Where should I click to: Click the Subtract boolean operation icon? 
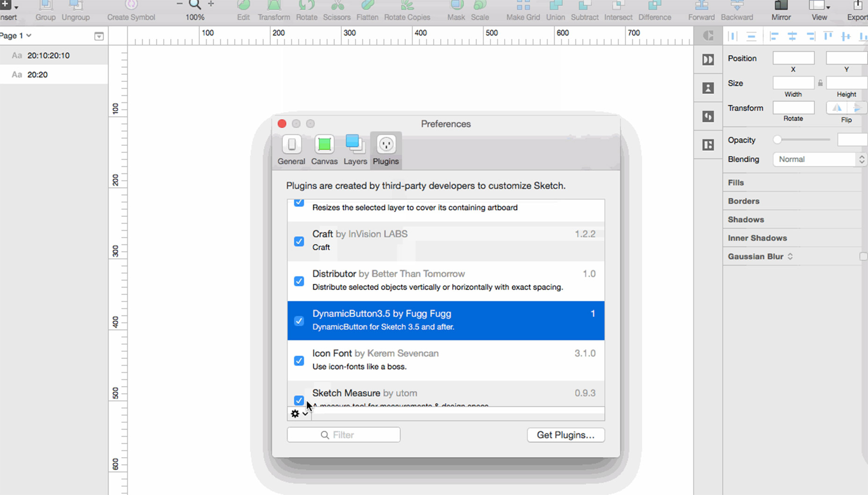click(x=585, y=7)
